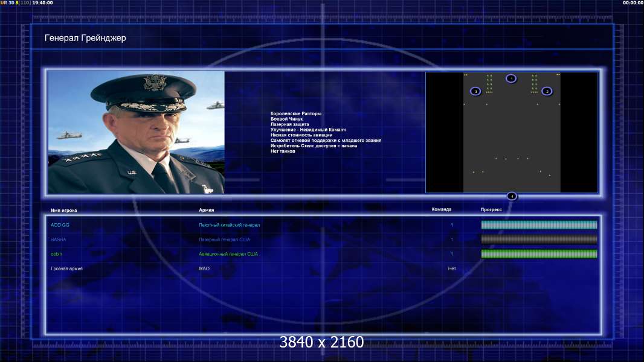Click the 'Команда' column header
Image resolution: width=644 pixels, height=362 pixels.
(442, 209)
